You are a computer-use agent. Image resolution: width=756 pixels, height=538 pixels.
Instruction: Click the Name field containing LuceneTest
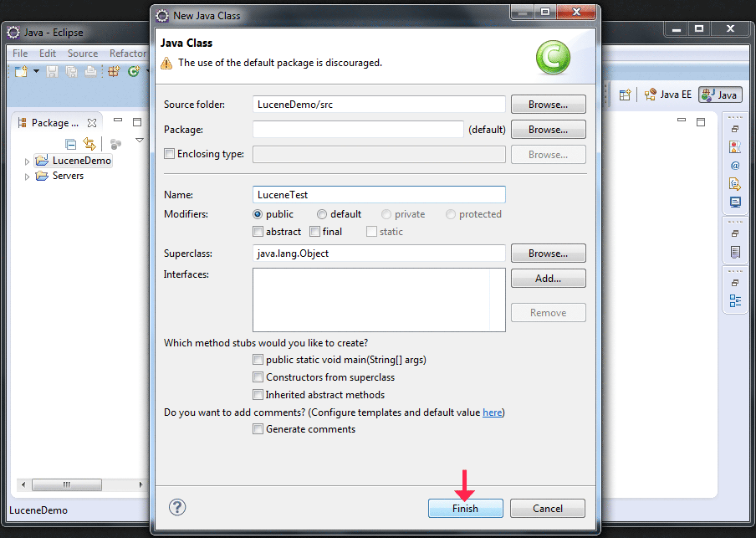point(379,194)
